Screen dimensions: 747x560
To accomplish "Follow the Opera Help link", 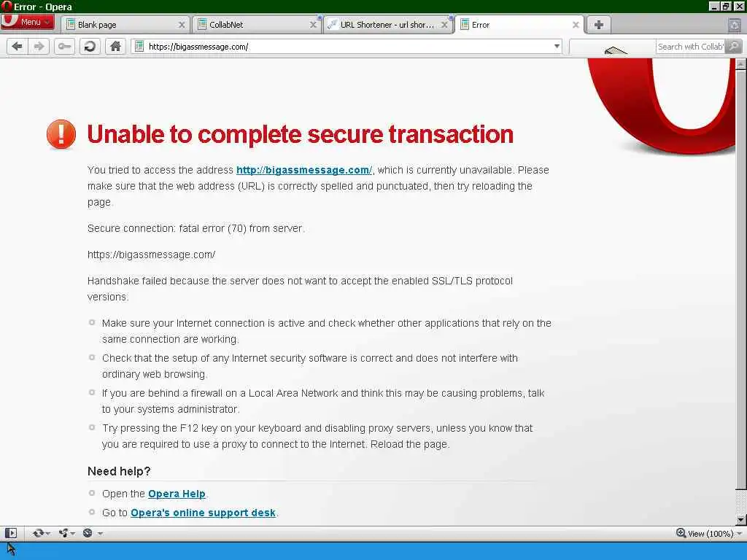I will (177, 494).
